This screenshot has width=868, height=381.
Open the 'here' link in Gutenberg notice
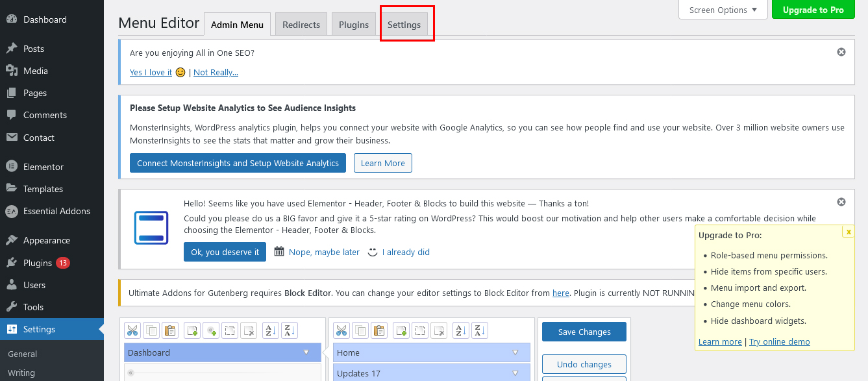(x=561, y=293)
